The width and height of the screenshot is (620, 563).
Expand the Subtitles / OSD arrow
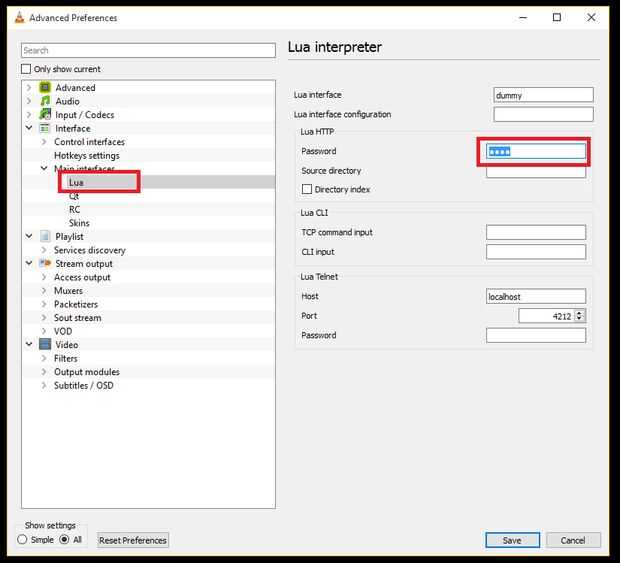(x=44, y=385)
